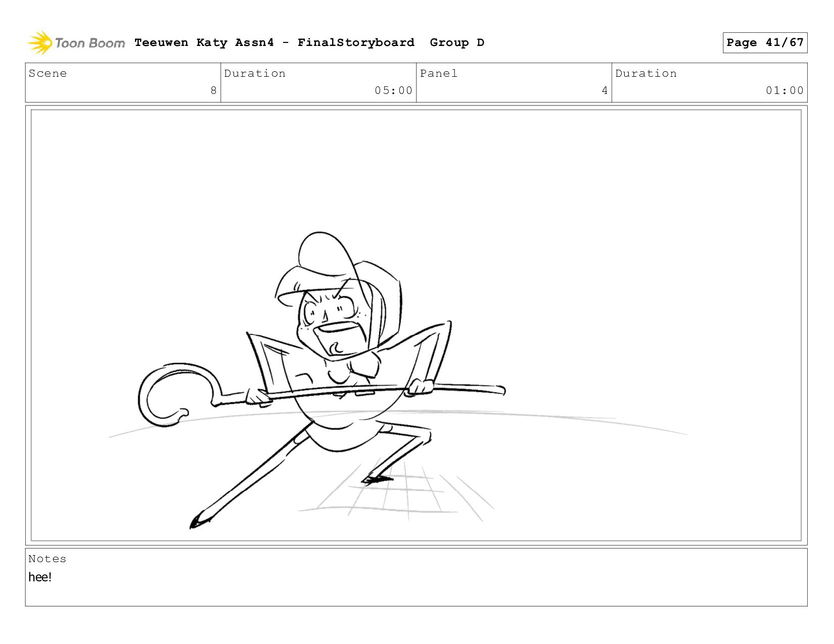
Task: Select the 'Scene' header label
Action: coord(48,73)
